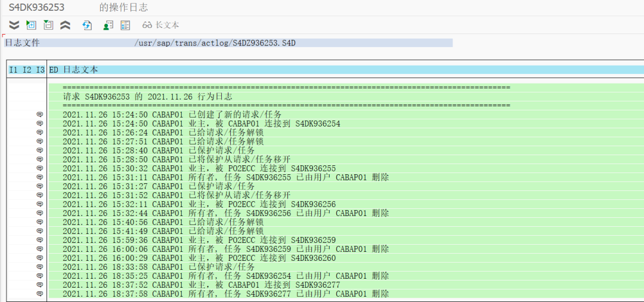This screenshot has height=302, width=644.
Task: Open long text icon for 15:40:56 row
Action: click(40, 222)
